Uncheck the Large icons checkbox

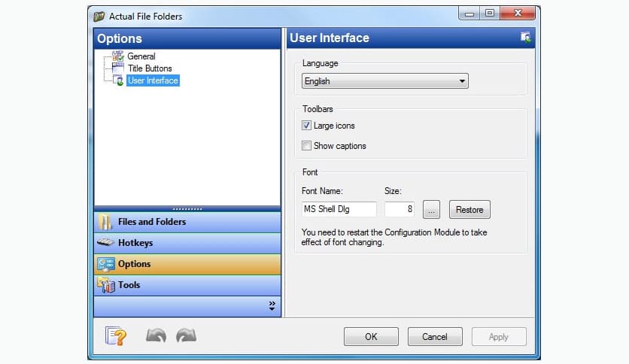306,126
